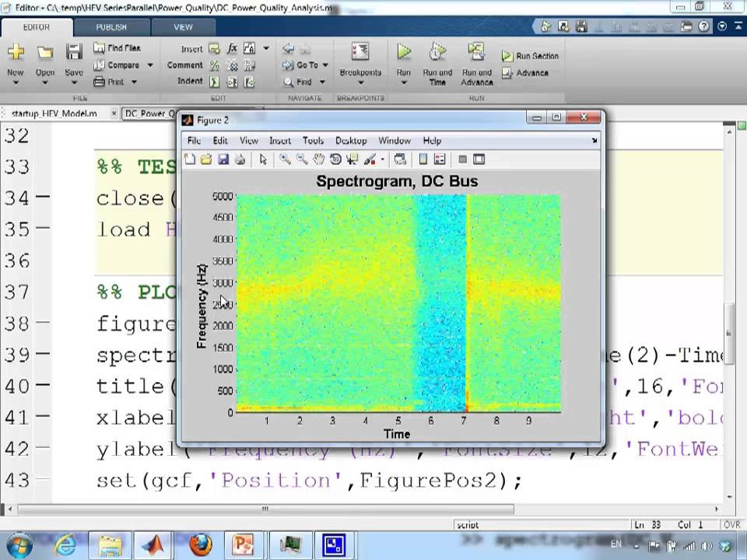The image size is (747, 560).
Task: Open Edit menu in Figure 2
Action: pyautogui.click(x=220, y=141)
